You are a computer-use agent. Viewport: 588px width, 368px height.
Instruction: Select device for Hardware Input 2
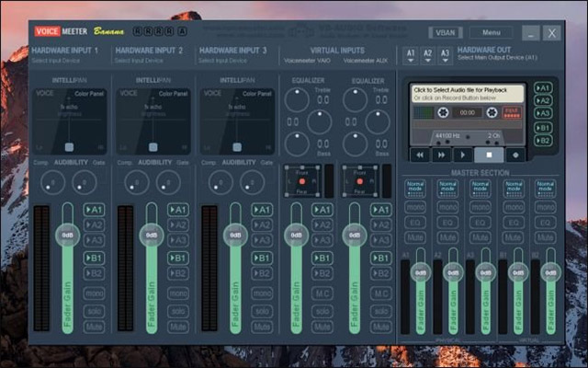click(139, 61)
